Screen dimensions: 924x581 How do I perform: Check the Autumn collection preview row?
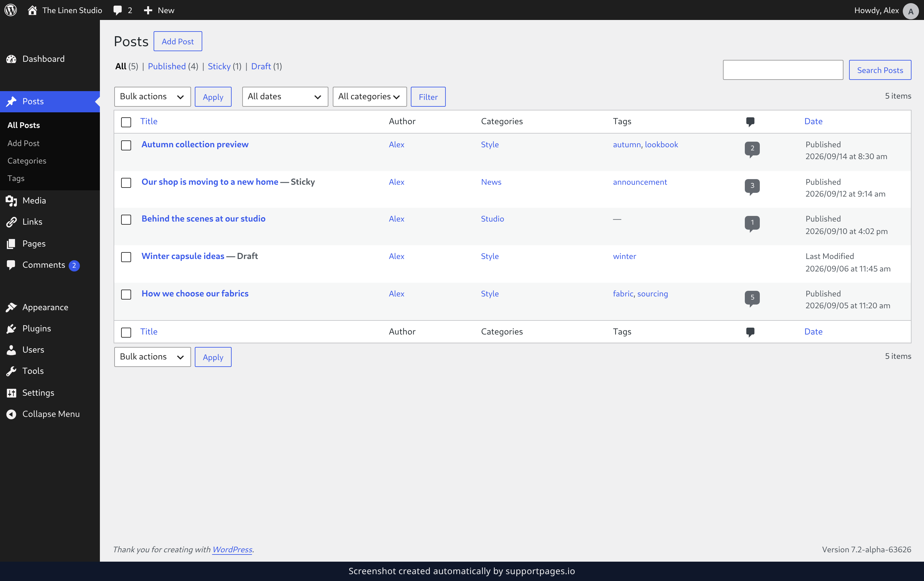126,145
